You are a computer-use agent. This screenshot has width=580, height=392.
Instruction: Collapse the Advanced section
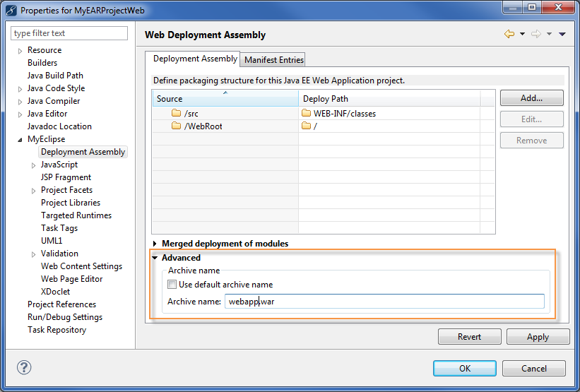[155, 258]
